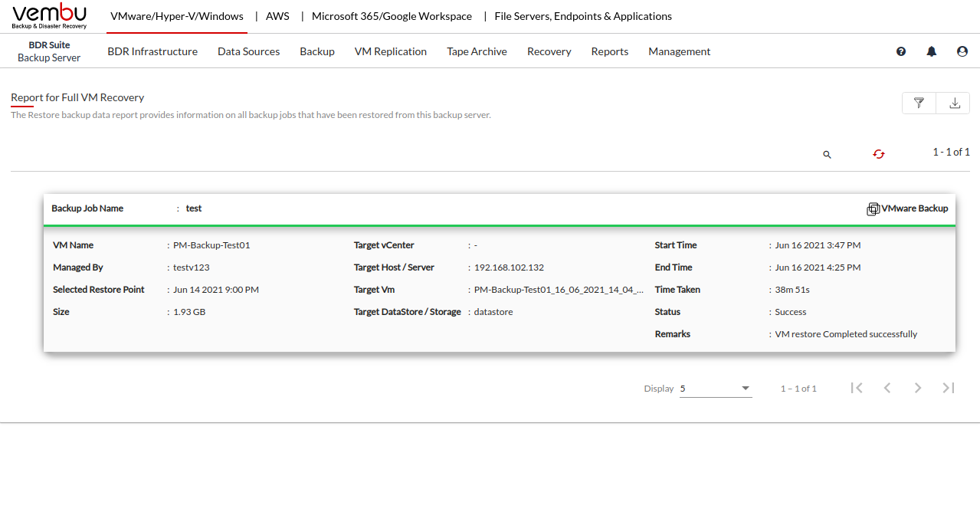Download the report with the download icon
The image size is (980, 512).
point(955,103)
